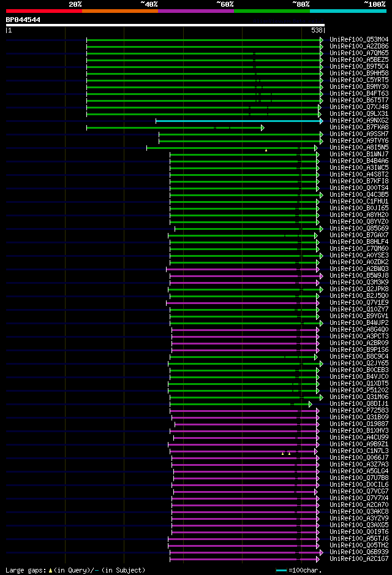
Task: Select the UniRef100_A5GTJ6 entry
Action: 359,538
